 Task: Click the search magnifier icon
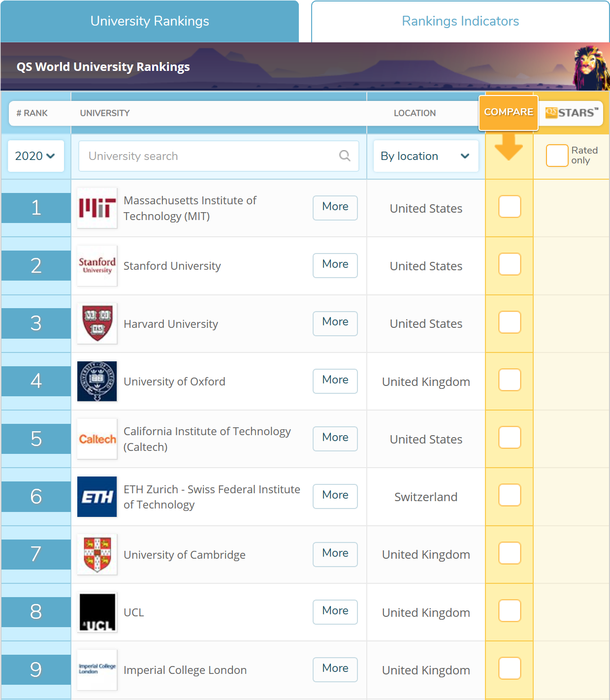(345, 156)
